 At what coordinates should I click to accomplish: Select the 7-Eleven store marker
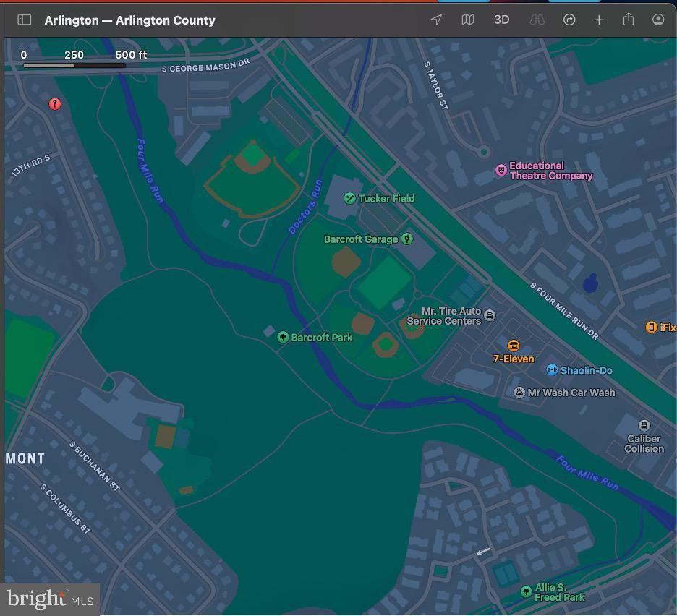pos(514,346)
